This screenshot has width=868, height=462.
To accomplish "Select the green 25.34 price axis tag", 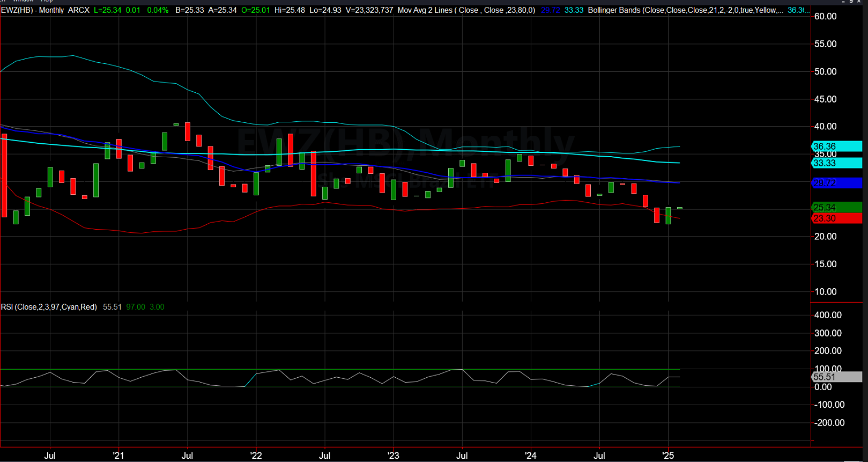I will click(837, 207).
